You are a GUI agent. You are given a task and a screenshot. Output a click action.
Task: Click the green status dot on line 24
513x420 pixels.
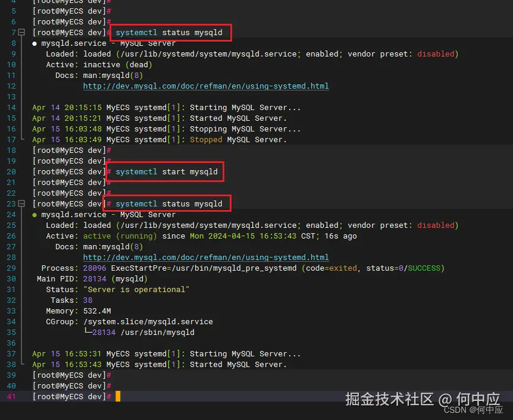click(x=35, y=215)
